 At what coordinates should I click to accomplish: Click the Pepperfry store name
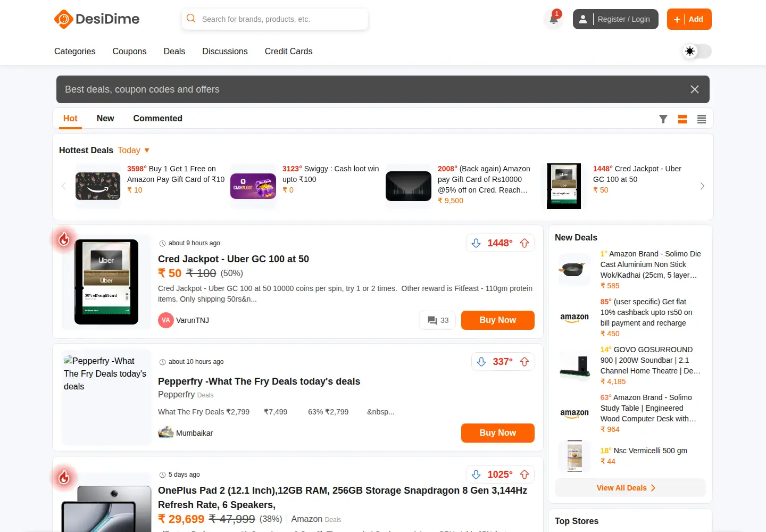coord(176,394)
